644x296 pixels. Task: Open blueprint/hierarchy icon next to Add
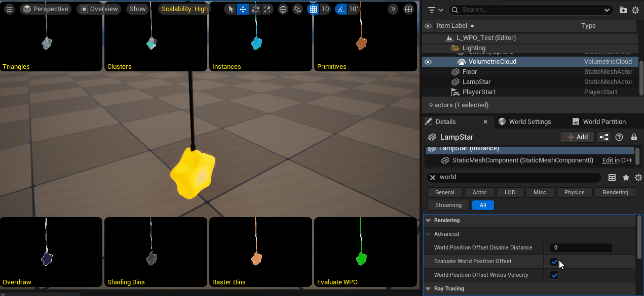604,137
